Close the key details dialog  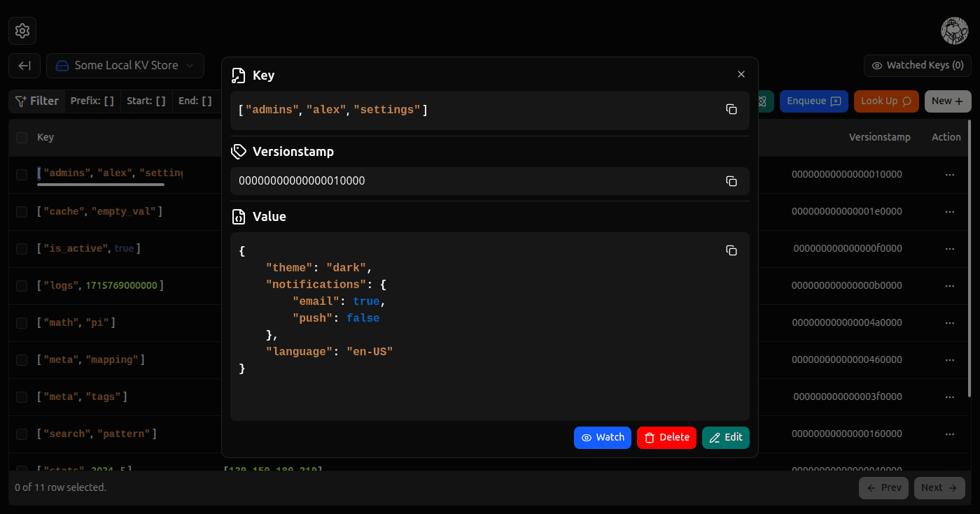click(741, 74)
